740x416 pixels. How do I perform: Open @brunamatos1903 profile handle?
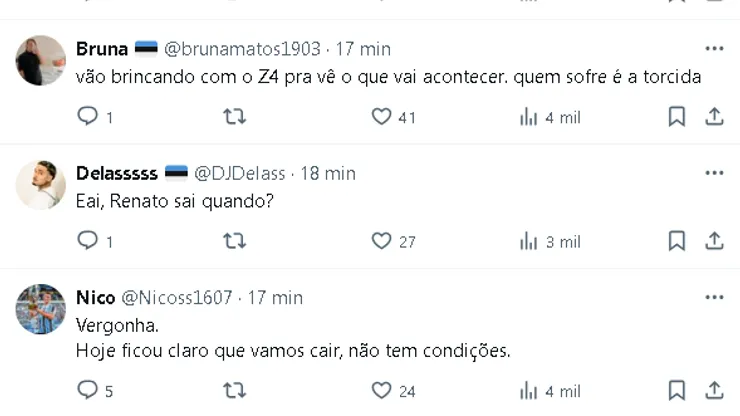tap(242, 49)
